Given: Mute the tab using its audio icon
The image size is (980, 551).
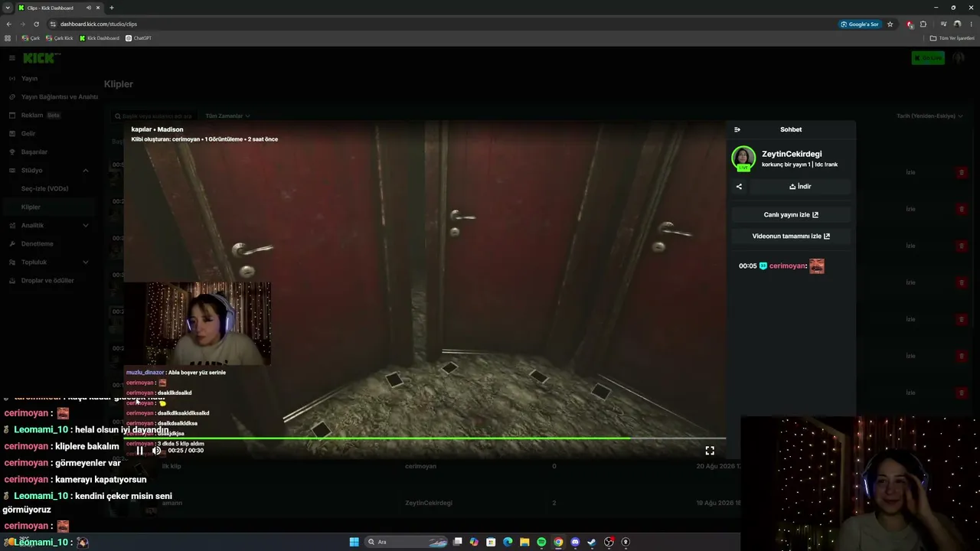Looking at the screenshot, I should click(89, 8).
